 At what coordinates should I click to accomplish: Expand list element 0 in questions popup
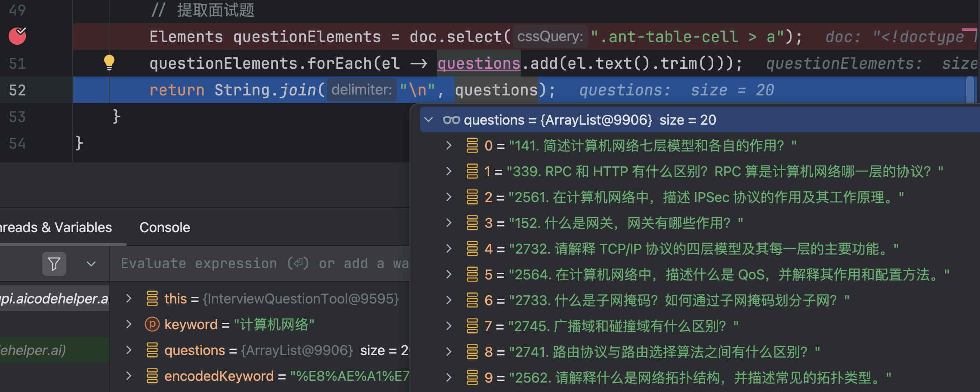coord(449,145)
